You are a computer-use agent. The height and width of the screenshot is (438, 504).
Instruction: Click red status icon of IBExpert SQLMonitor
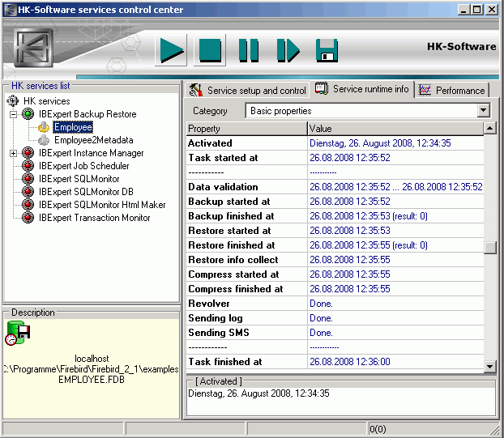pyautogui.click(x=28, y=179)
